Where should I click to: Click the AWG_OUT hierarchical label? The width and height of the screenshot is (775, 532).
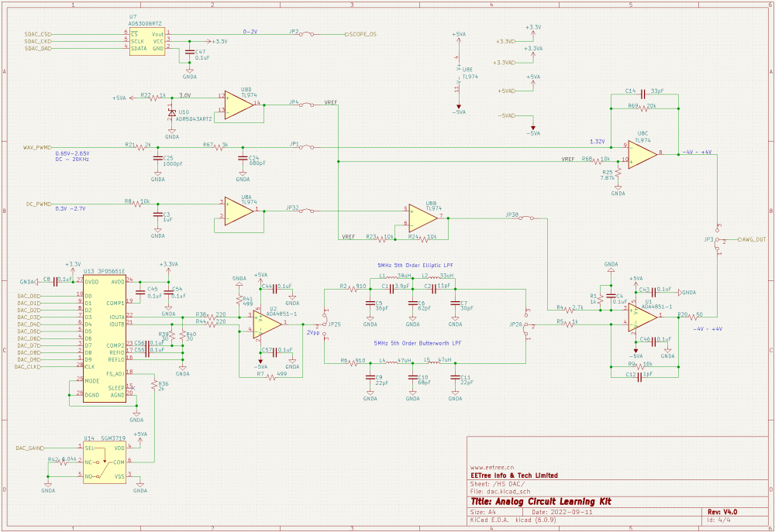pos(752,240)
